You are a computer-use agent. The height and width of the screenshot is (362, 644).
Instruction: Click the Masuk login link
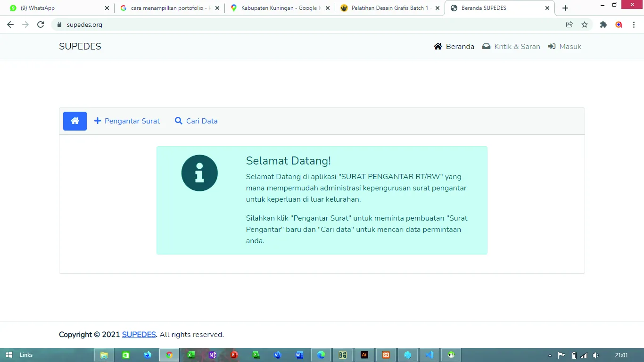(564, 47)
